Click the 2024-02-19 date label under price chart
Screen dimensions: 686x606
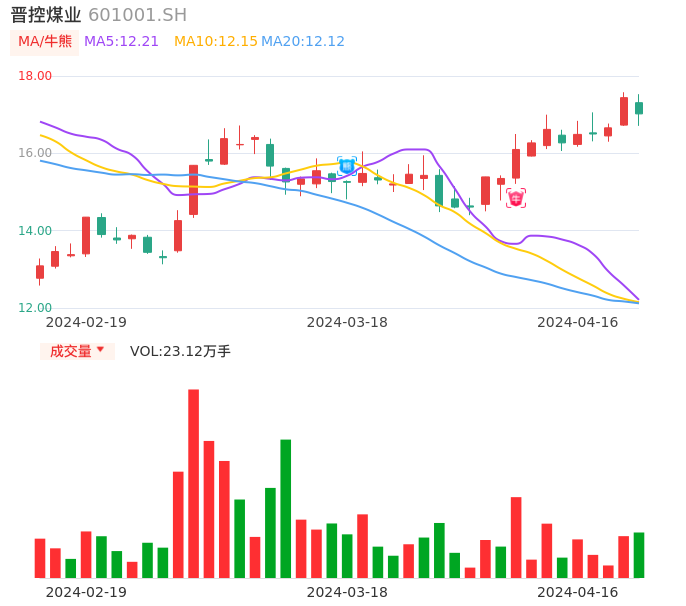(86, 322)
